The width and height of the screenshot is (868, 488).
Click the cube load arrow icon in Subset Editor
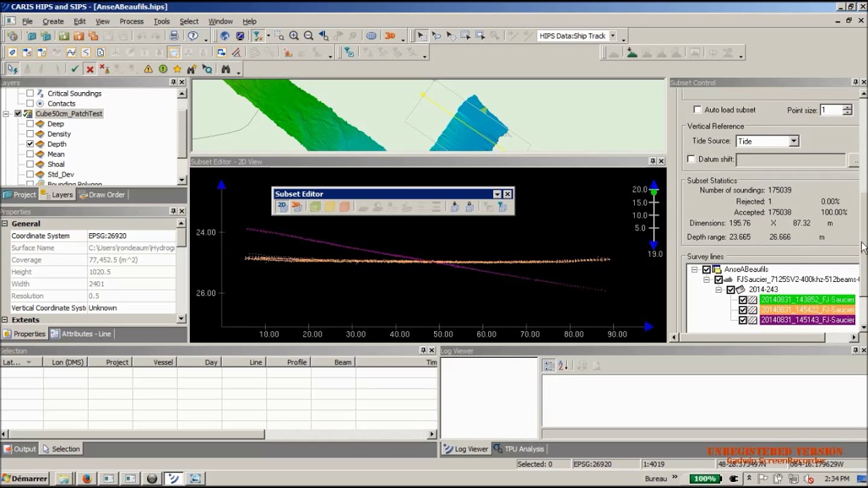pos(455,207)
